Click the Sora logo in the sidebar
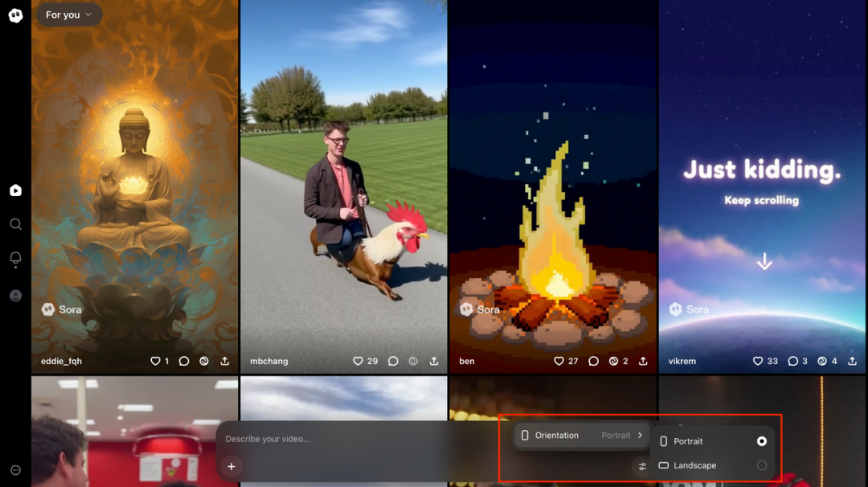868x487 pixels. pos(15,15)
